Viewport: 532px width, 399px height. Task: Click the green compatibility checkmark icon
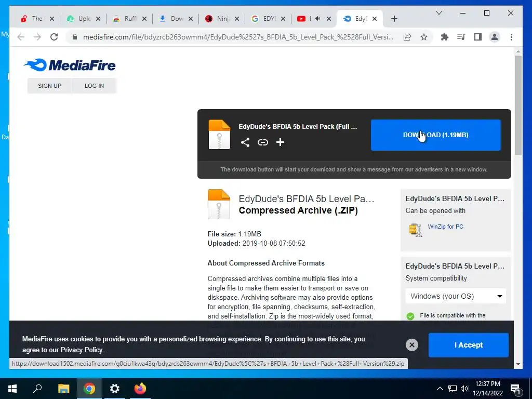pos(410,316)
